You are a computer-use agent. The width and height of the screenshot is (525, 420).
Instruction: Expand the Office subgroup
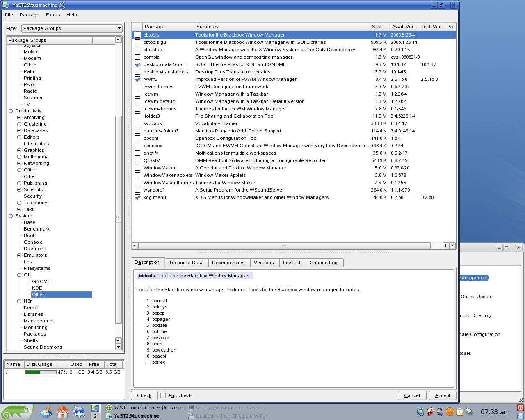(x=19, y=170)
